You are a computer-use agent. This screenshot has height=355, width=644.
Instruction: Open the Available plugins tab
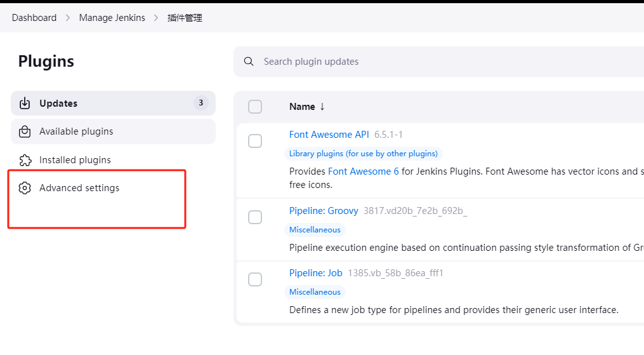[x=114, y=131]
